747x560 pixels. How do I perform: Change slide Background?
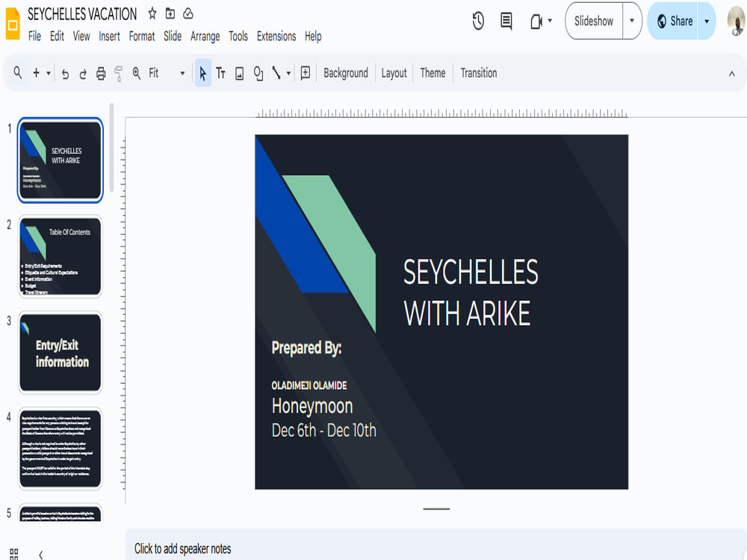346,73
